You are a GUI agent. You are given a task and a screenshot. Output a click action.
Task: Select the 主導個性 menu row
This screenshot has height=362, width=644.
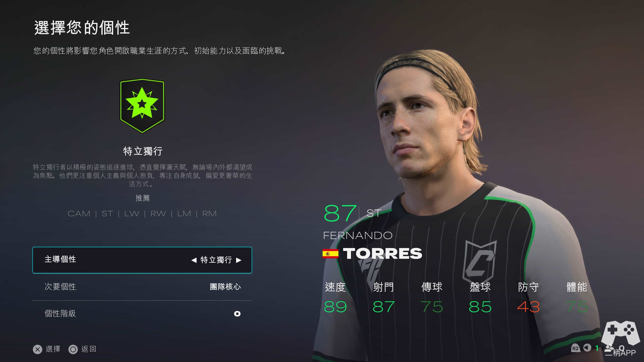pos(142,260)
